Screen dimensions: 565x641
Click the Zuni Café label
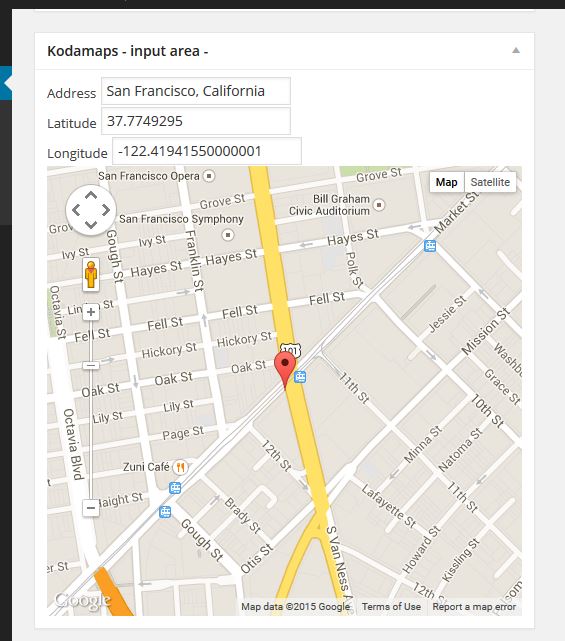pyautogui.click(x=146, y=467)
